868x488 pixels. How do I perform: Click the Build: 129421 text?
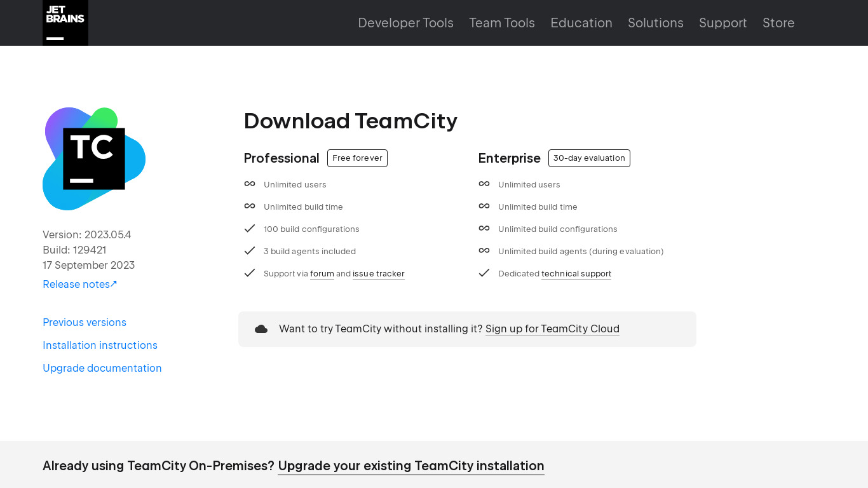tap(74, 250)
